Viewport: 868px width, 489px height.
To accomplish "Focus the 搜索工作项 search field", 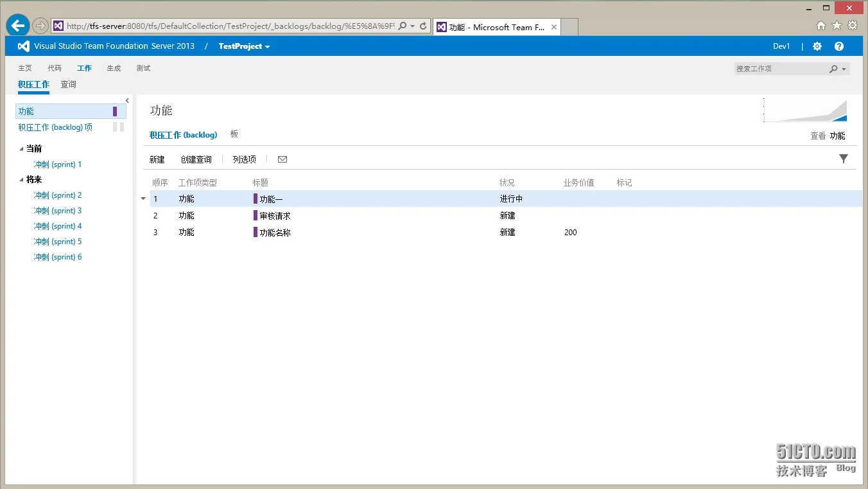I will pyautogui.click(x=781, y=69).
